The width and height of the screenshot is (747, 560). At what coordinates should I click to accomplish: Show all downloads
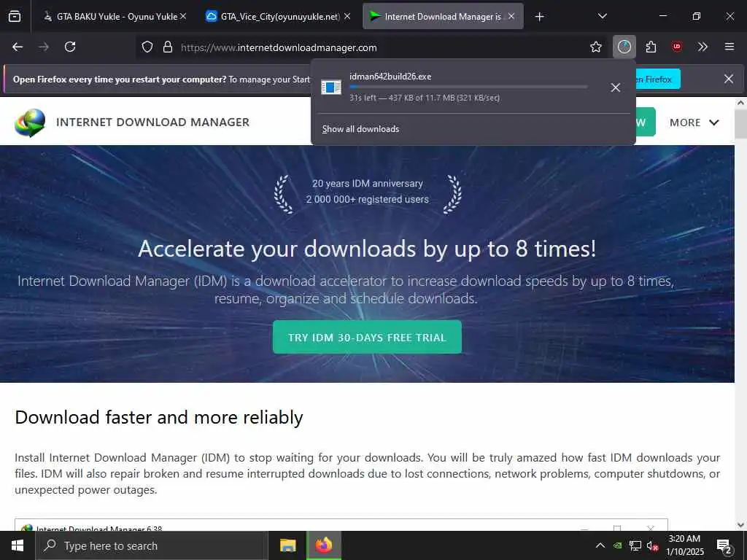(360, 129)
